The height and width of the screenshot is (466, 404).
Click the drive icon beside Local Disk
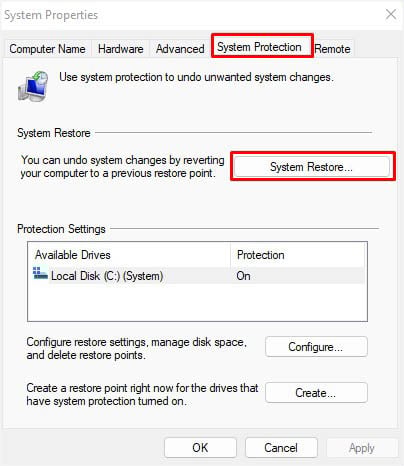pos(40,274)
